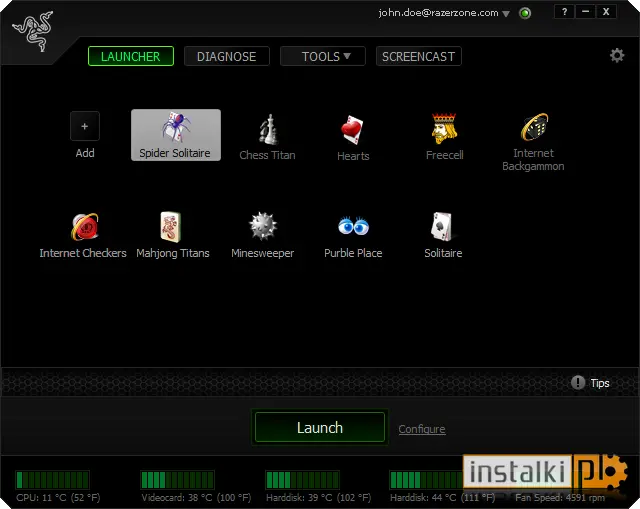
Task: Expand the TOOLS dropdown menu
Action: point(322,56)
